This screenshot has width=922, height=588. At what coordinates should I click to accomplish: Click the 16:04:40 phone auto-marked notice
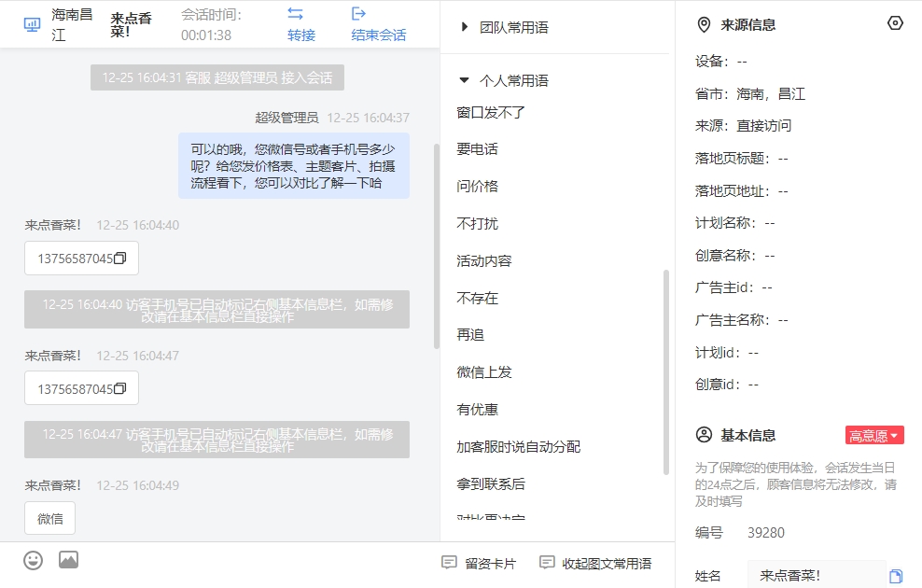217,310
